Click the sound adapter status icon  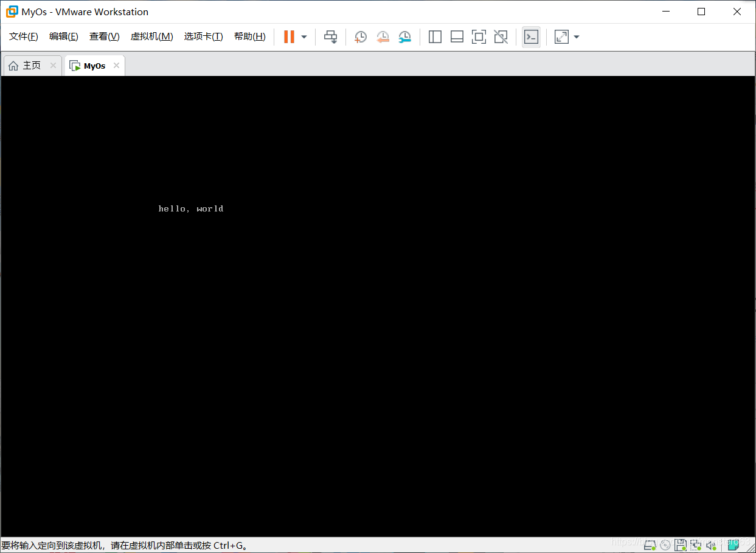click(710, 544)
